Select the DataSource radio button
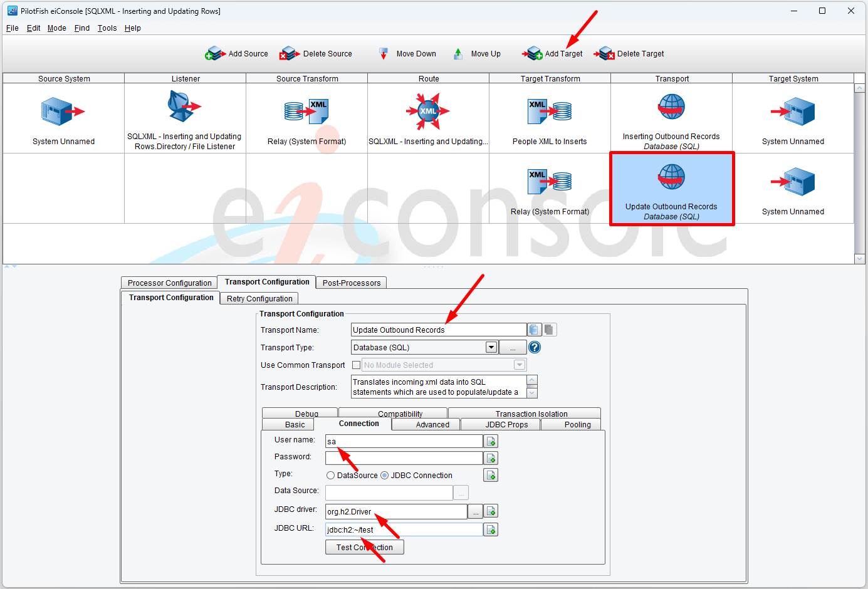The height and width of the screenshot is (589, 868). point(330,476)
